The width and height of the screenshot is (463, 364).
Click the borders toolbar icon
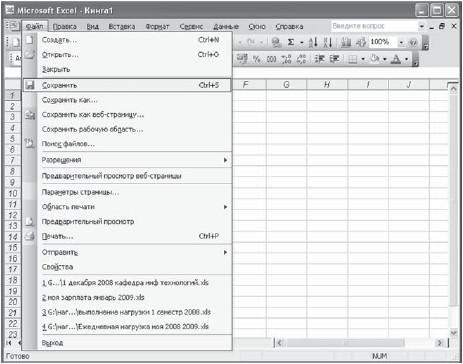(352, 59)
